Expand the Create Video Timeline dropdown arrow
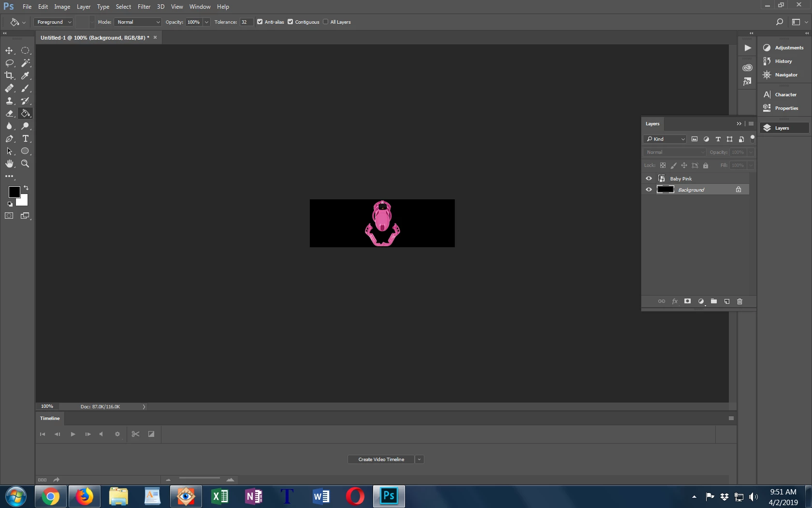 [x=419, y=460]
